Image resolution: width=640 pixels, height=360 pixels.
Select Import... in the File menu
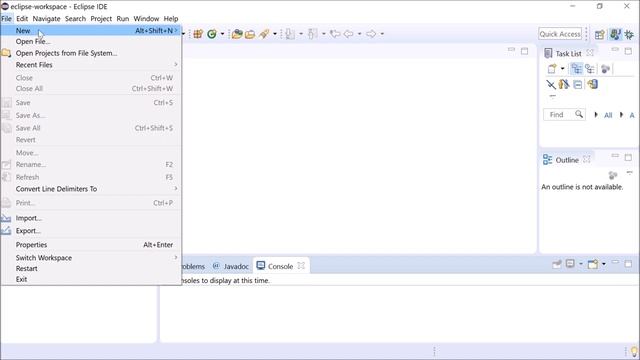91,218
